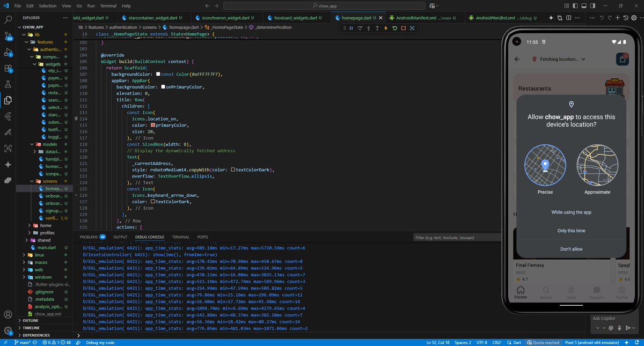
Task: Open the Testing flask view
Action: coord(8,84)
